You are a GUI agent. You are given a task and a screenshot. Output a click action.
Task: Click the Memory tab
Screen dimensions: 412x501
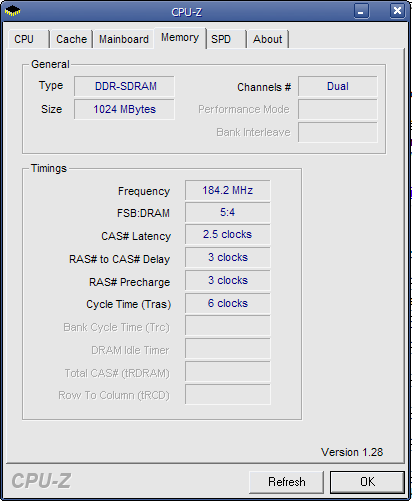[x=180, y=38]
